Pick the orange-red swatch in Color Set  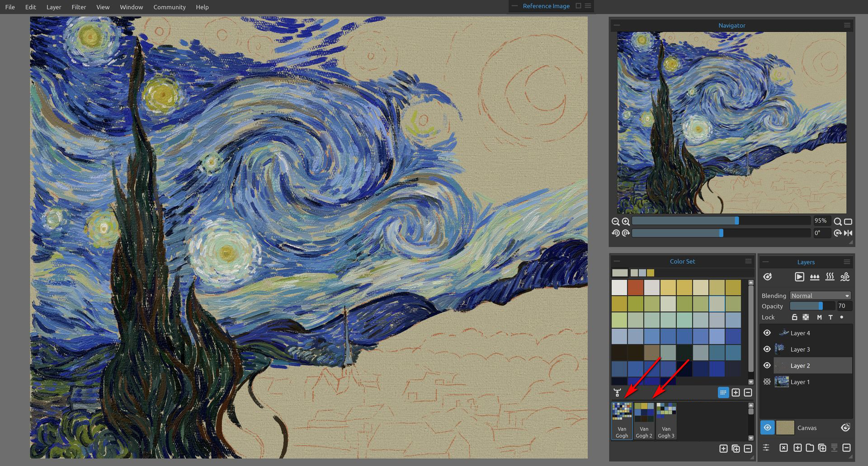635,287
